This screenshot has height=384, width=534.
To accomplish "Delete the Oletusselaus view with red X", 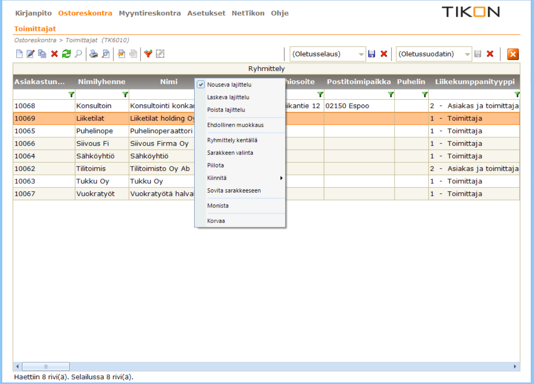I will coord(384,54).
